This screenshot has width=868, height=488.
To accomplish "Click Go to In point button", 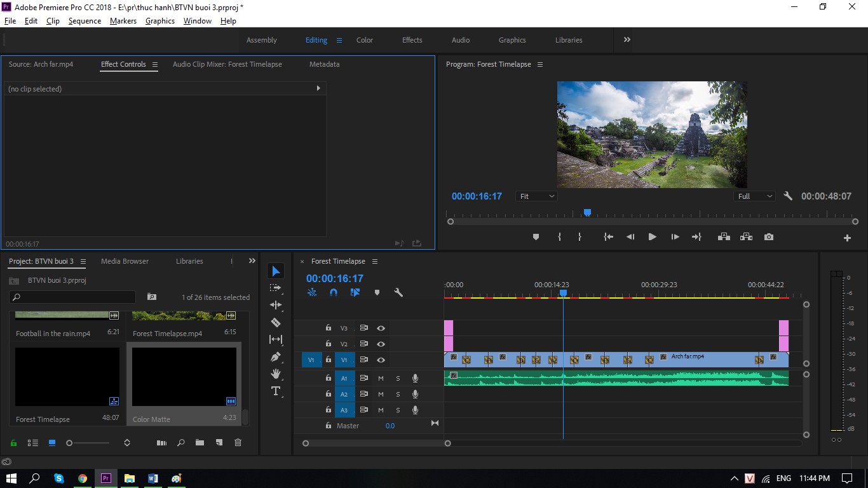I will (608, 237).
